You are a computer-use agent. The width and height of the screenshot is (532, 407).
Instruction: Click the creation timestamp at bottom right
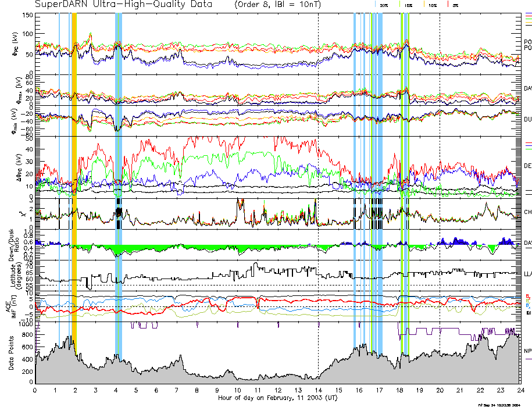499,404
